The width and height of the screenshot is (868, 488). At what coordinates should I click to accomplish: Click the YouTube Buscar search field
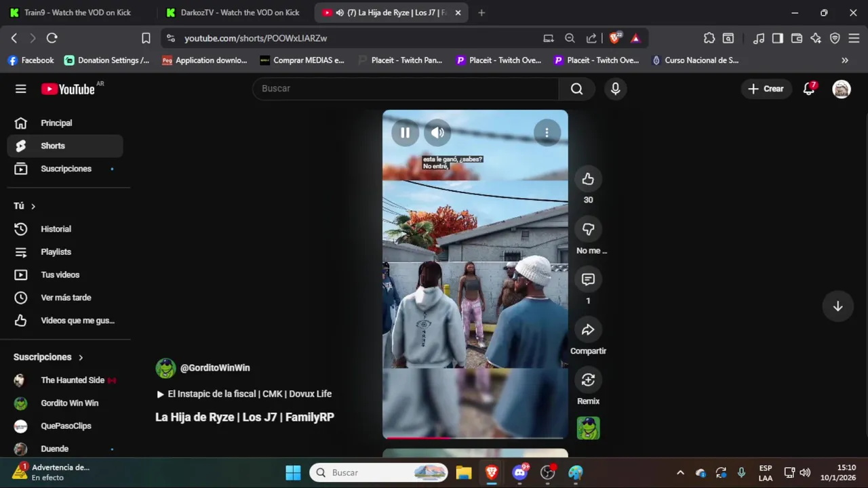click(x=406, y=89)
